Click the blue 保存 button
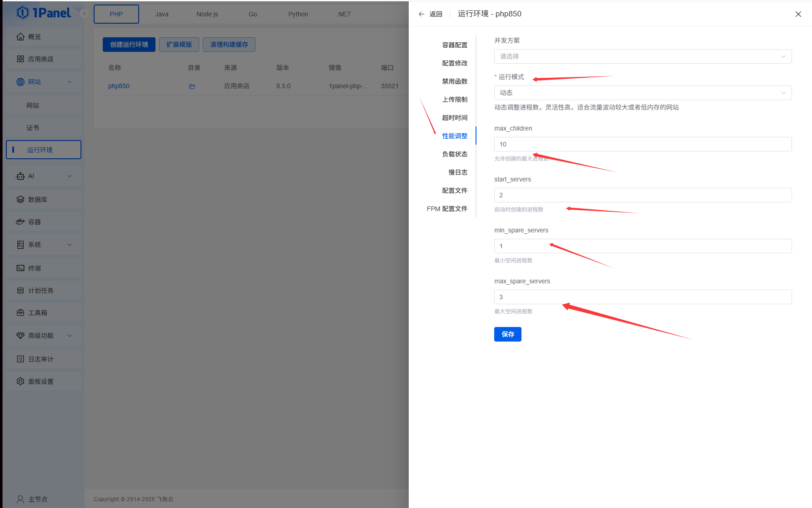This screenshot has height=508, width=812. coord(507,334)
